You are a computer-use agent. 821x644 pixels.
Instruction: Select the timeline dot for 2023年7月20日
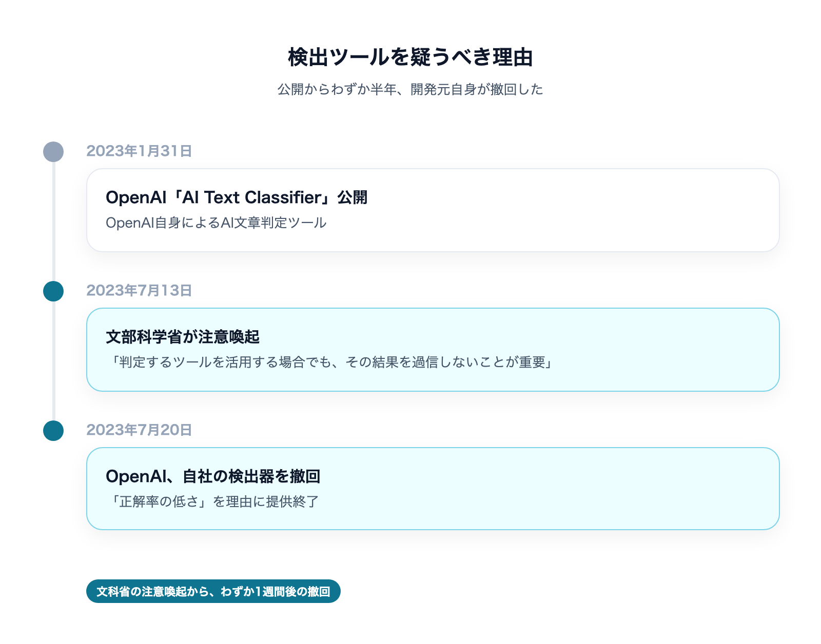click(x=53, y=431)
